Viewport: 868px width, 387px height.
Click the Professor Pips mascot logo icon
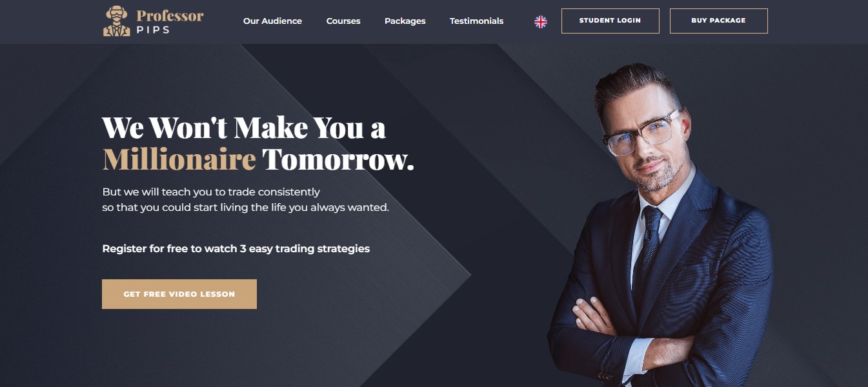116,21
